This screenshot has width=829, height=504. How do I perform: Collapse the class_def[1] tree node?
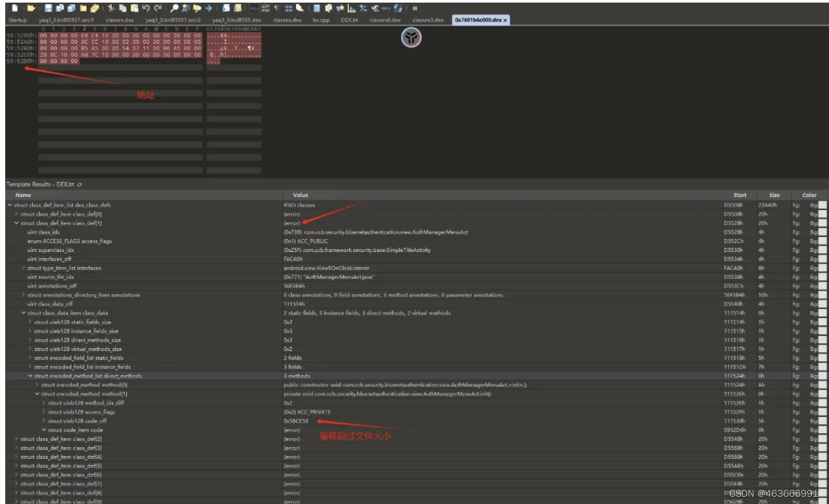coord(16,223)
